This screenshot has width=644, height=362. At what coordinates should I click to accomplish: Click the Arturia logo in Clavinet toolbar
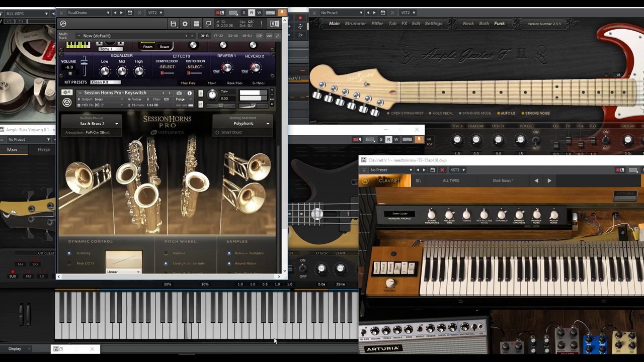[x=365, y=180]
